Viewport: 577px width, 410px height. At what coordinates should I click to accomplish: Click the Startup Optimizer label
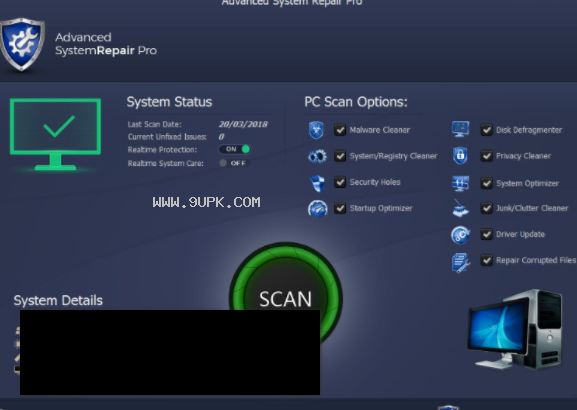click(x=381, y=208)
